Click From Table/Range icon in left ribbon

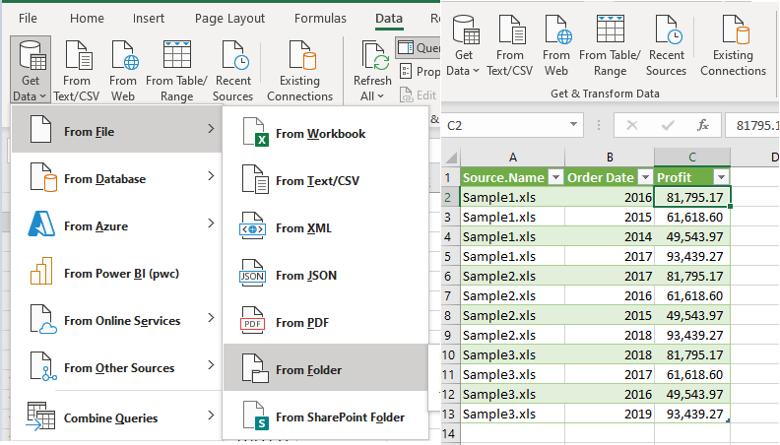pyautogui.click(x=177, y=70)
